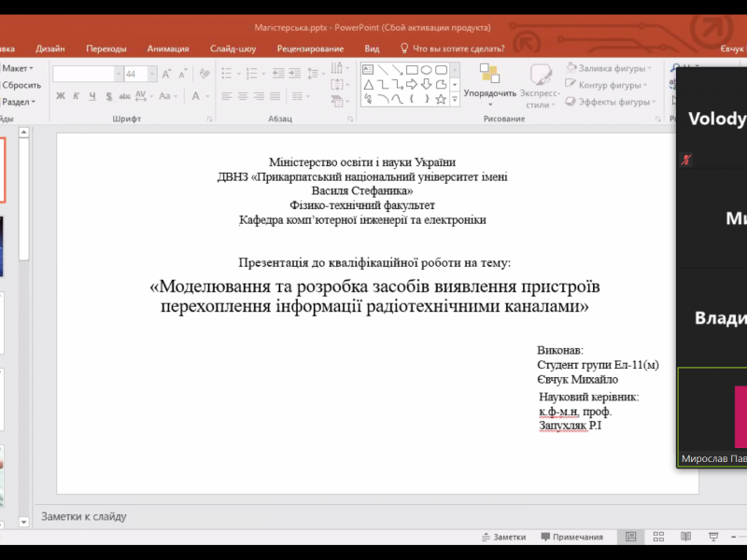The height and width of the screenshot is (560, 747).
Task: Click Примечания comments button in status bar
Action: point(570,537)
